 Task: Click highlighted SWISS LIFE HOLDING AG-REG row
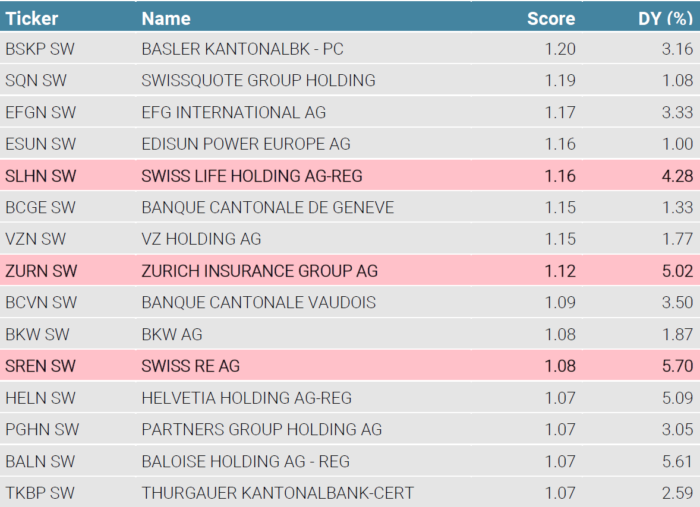tap(252, 176)
